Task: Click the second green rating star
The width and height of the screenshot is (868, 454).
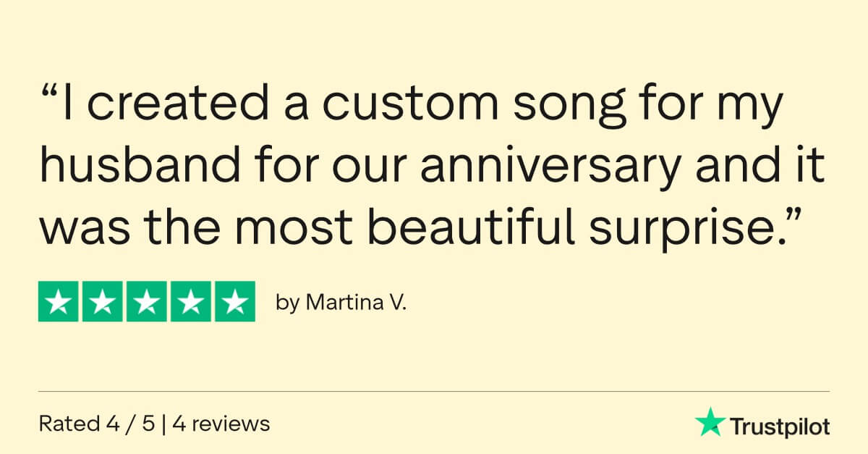Action: [103, 301]
